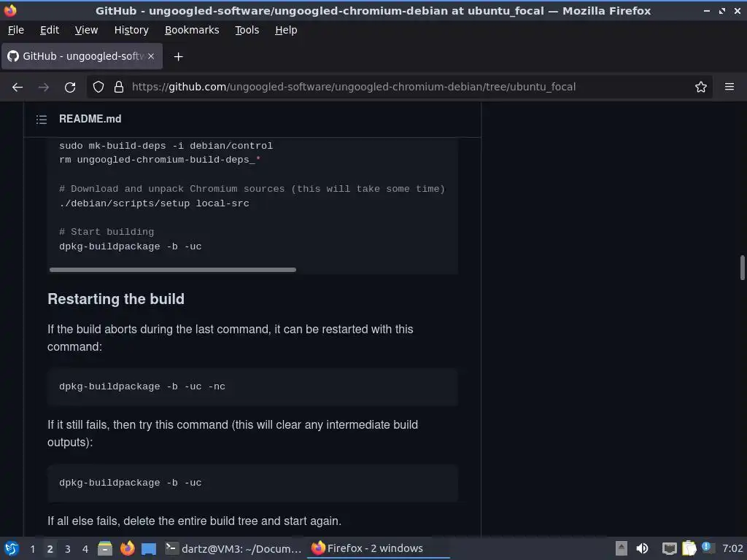The width and height of the screenshot is (747, 560).
Task: Click the '# Start building' comment
Action: click(x=107, y=232)
